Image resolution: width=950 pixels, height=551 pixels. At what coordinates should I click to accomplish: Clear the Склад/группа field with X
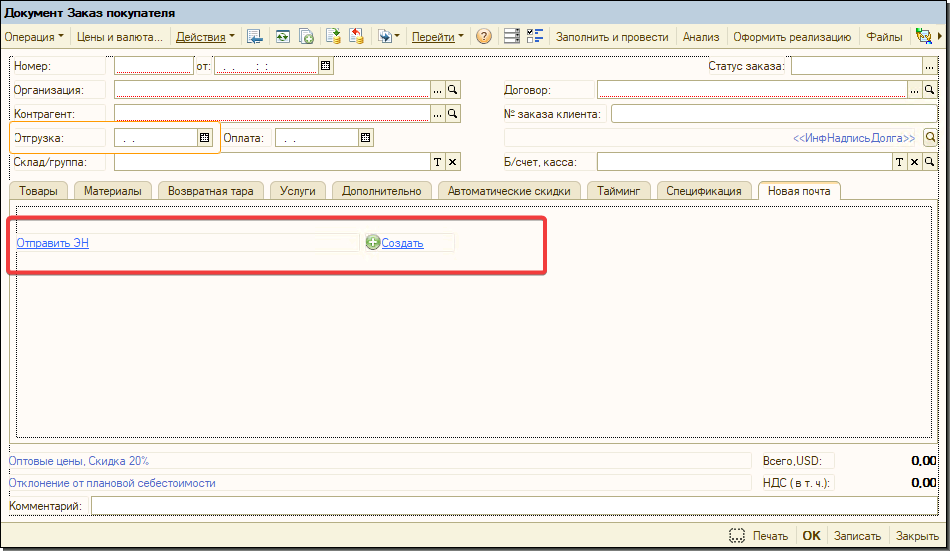(x=453, y=162)
